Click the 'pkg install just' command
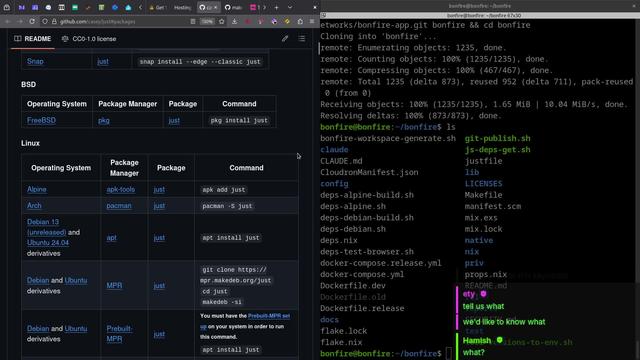 [239, 120]
